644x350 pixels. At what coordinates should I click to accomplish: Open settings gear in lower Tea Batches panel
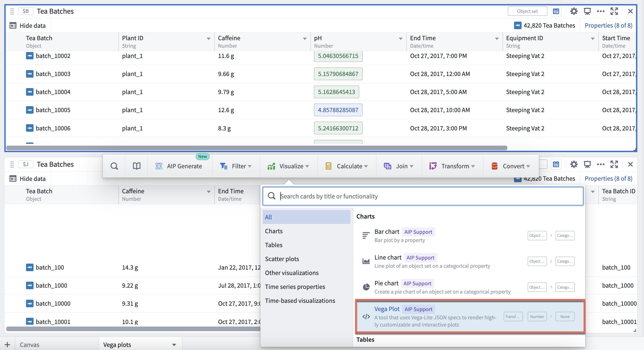pos(574,164)
